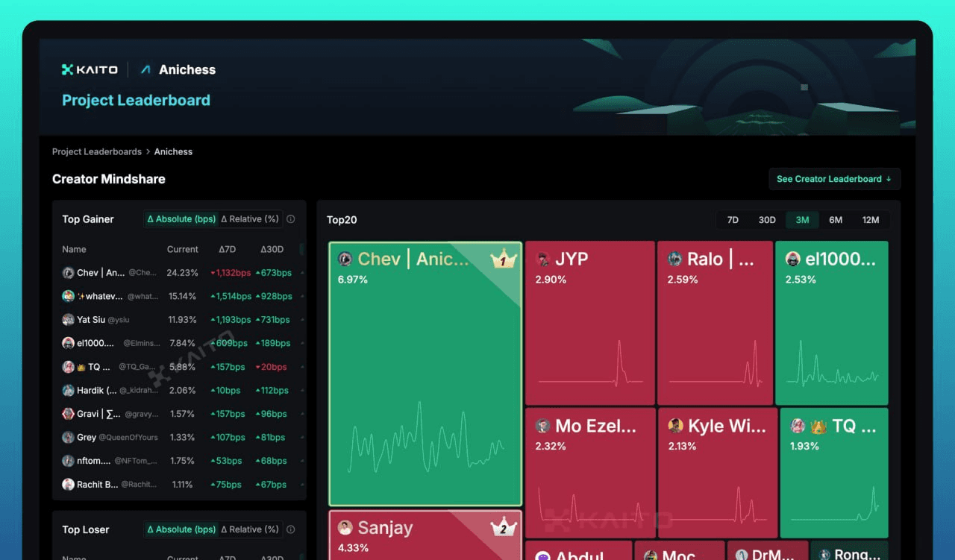
Task: Click Chev's 1,132bps 7D change
Action: tap(231, 273)
